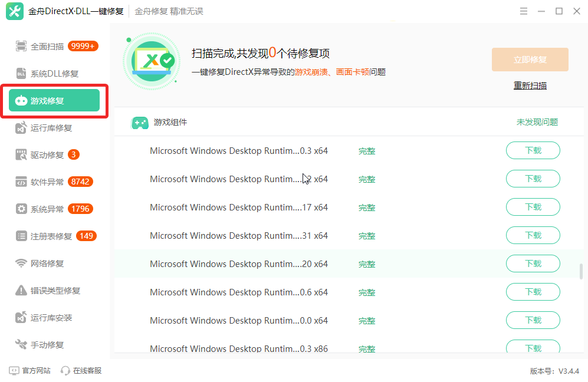Open 运行库安装 tab
The width and height of the screenshot is (588, 382).
[x=54, y=318]
